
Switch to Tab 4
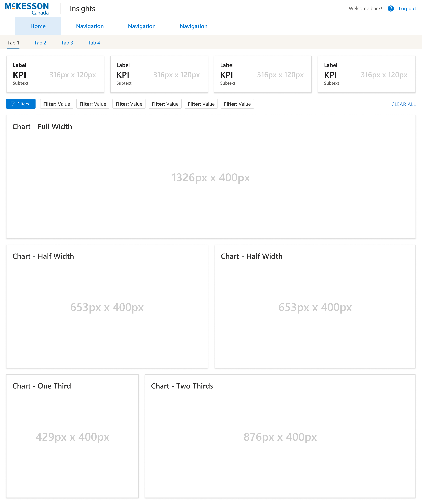point(94,42)
